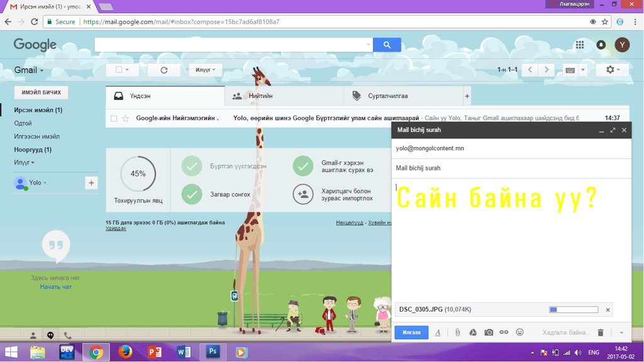
Task: Tick the checkbox for the Google email
Action: (x=114, y=118)
